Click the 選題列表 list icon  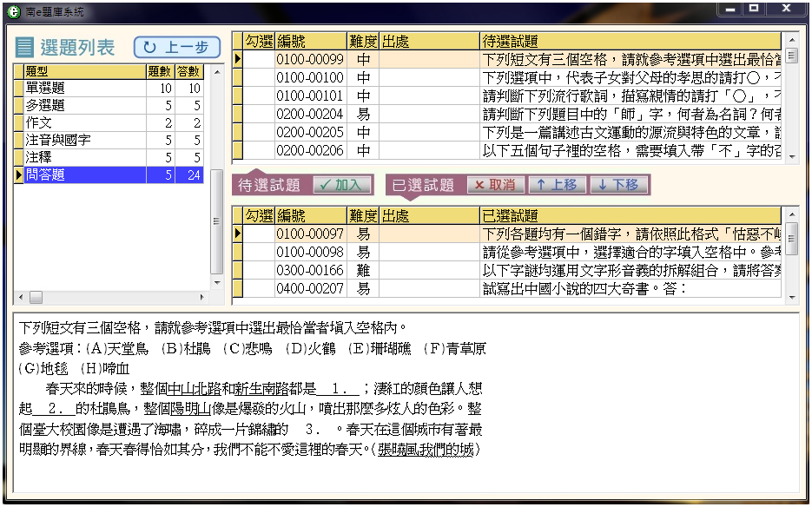pos(25,48)
